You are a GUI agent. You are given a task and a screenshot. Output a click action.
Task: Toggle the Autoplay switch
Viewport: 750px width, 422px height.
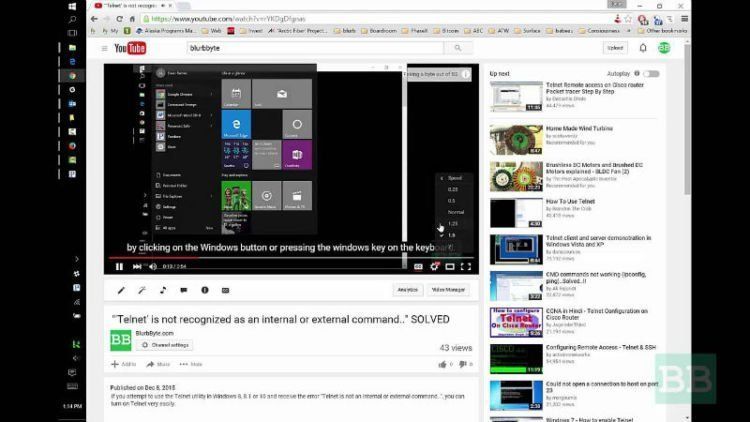point(651,74)
